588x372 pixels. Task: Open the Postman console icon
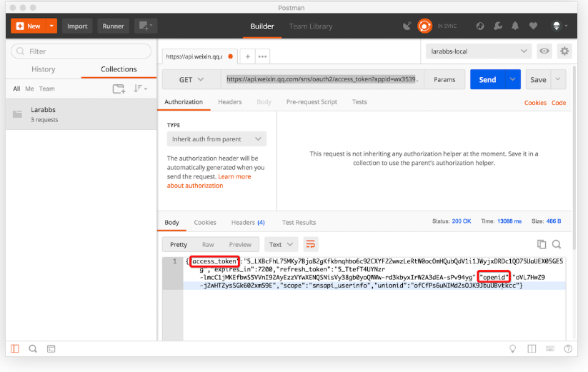(x=51, y=348)
